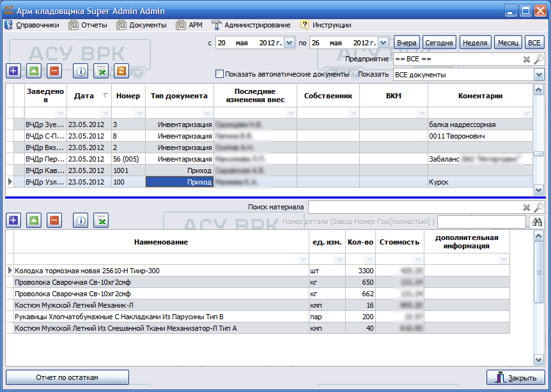Viewport: 551px width, 392px height.
Task: Open the Справочники menu
Action: (33, 26)
